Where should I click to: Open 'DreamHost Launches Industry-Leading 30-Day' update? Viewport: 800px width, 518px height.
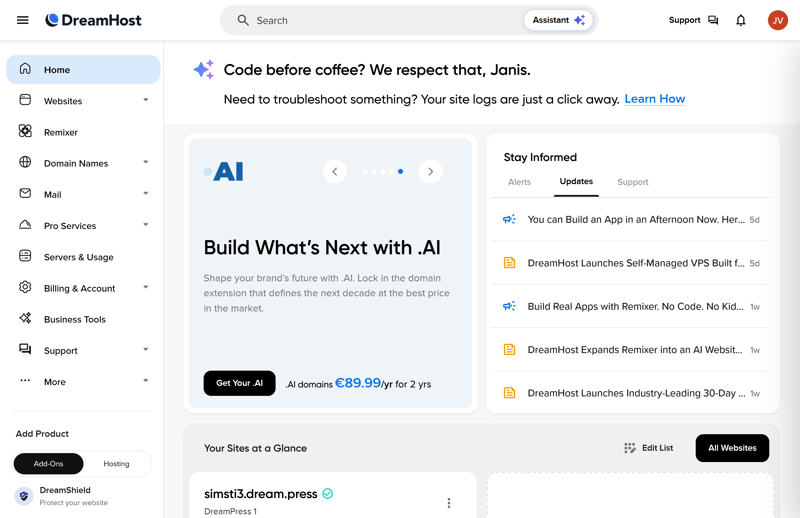click(631, 393)
